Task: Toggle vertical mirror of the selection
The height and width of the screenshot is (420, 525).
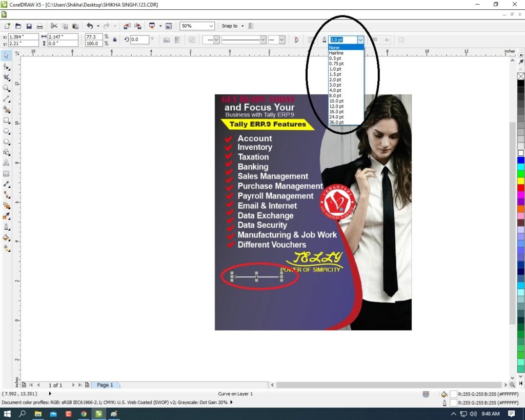Action: (x=177, y=40)
